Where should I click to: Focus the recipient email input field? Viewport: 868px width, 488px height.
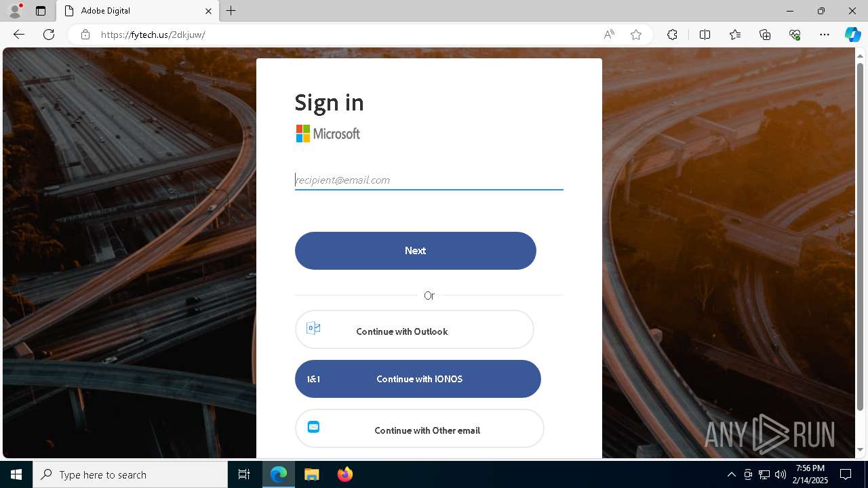[429, 180]
